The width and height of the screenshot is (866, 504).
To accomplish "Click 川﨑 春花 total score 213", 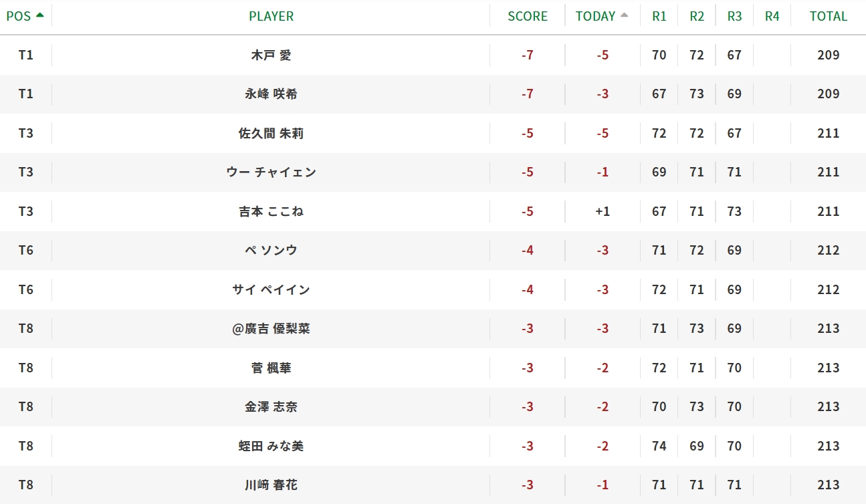I will 828,485.
